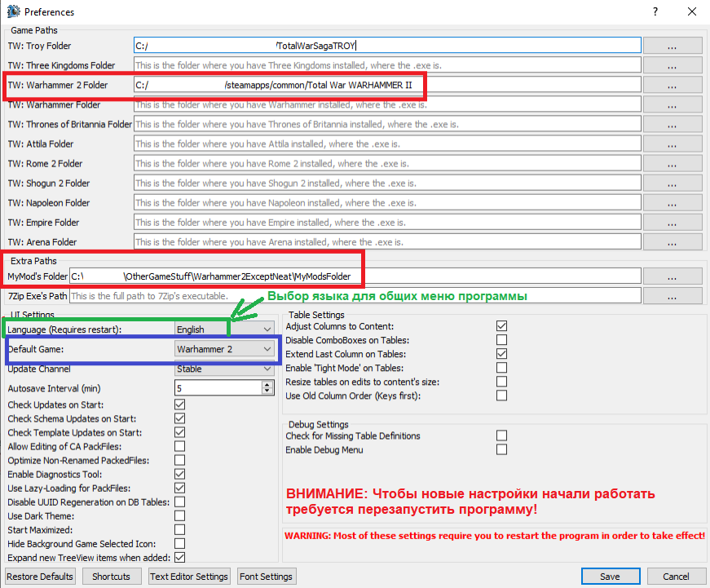710x588 pixels.
Task: Browse for the MyMod's Folder path
Action: coord(673,276)
